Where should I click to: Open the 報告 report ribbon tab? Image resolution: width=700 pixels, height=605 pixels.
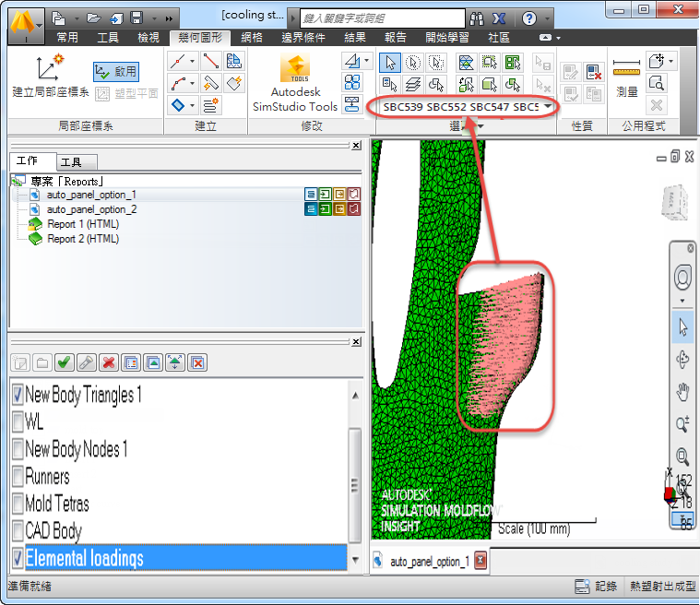coord(396,38)
